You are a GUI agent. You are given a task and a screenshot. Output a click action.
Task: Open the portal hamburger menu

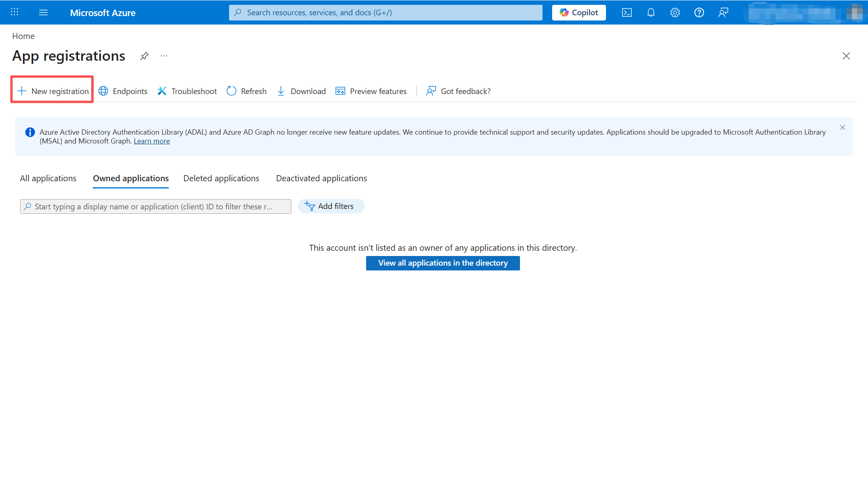click(x=43, y=12)
